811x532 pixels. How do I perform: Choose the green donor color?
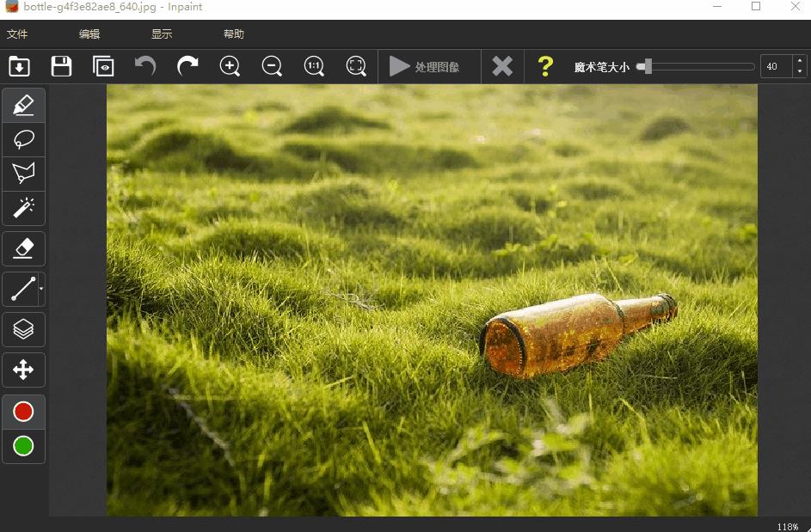(23, 446)
